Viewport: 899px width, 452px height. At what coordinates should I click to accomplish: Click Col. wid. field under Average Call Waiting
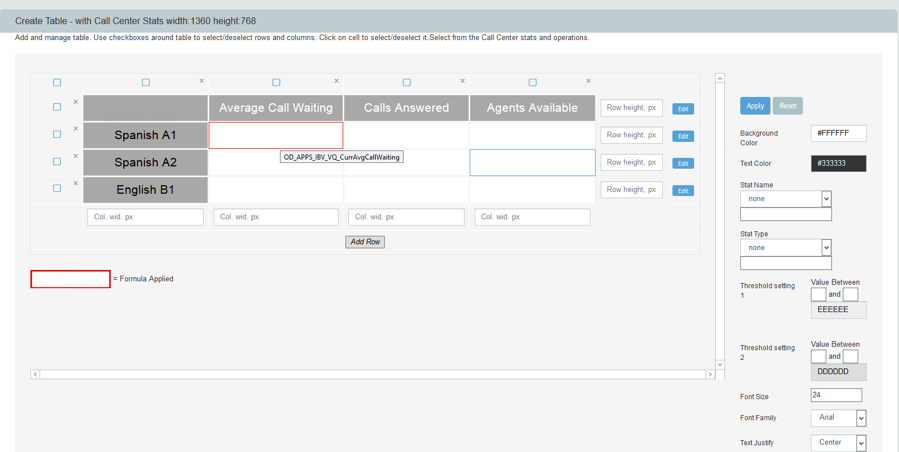tap(276, 217)
